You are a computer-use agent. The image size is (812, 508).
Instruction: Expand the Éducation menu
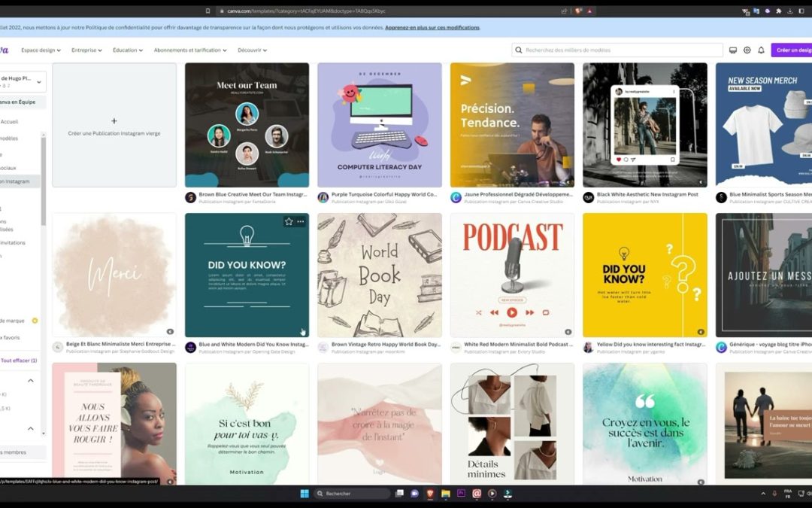point(127,50)
